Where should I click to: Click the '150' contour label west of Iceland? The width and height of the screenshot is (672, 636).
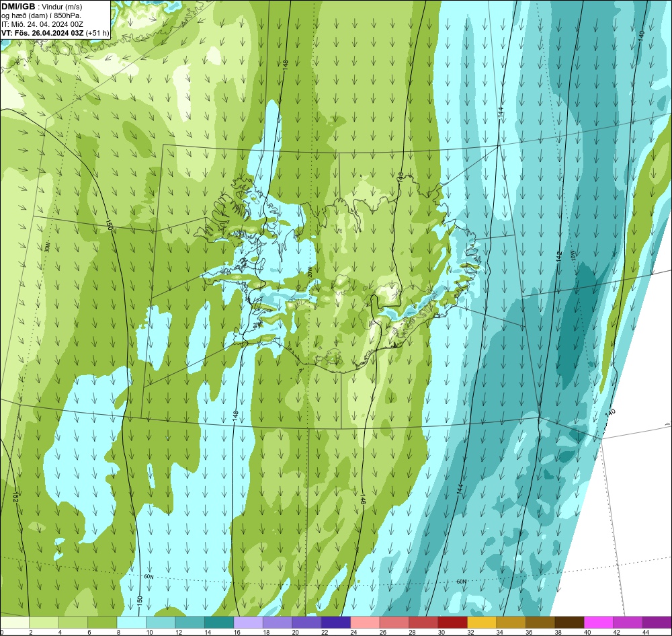coord(109,226)
